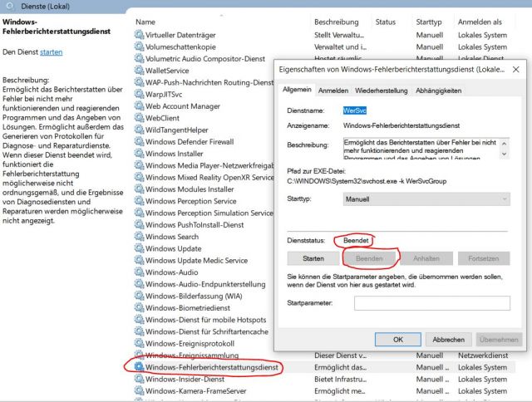Click gear icon of Windows-Bilderfassung (WIA)
Image resolution: width=532 pixels, height=402 pixels.
point(139,296)
